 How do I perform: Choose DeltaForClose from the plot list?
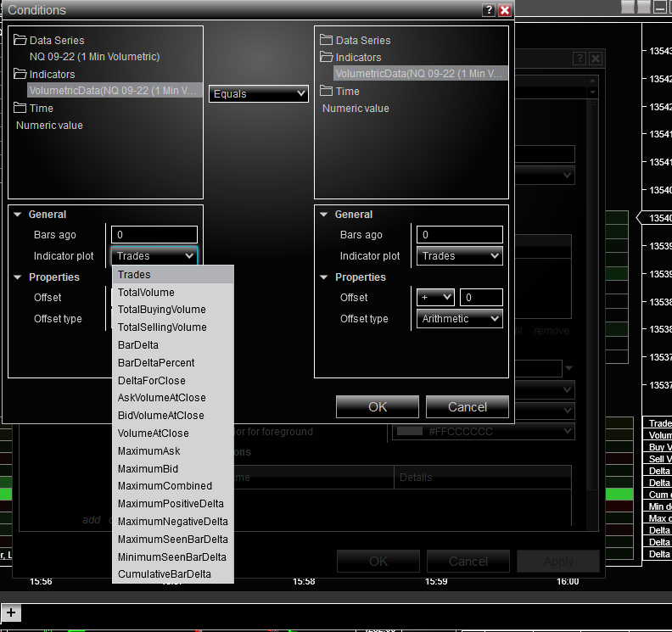tap(173, 381)
